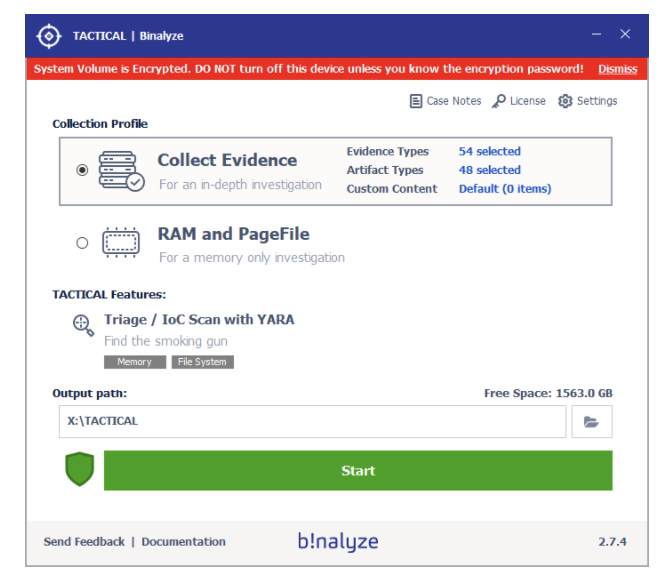Open the 48 selected Artifact Types link
Screen dimensions: 671x586
tap(489, 170)
